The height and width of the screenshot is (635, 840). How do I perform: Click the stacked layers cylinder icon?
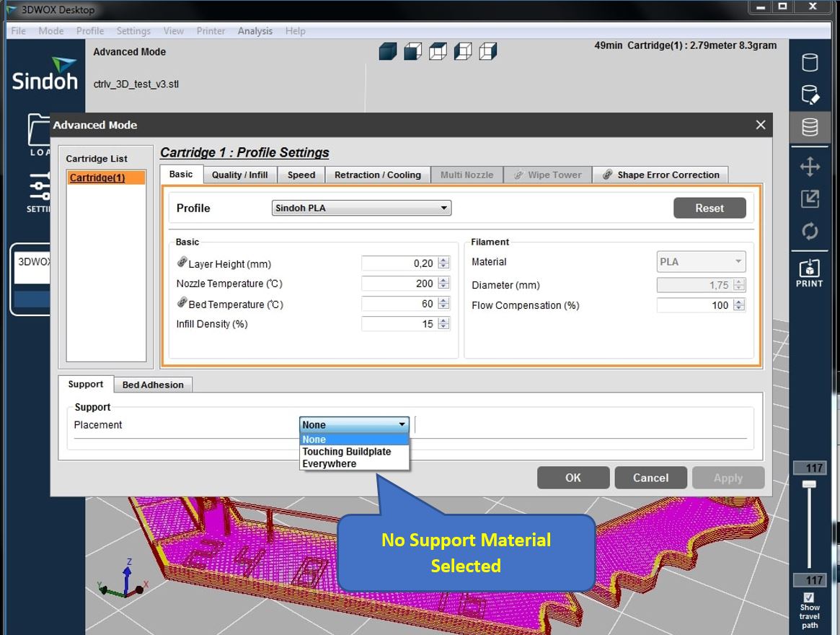point(810,127)
